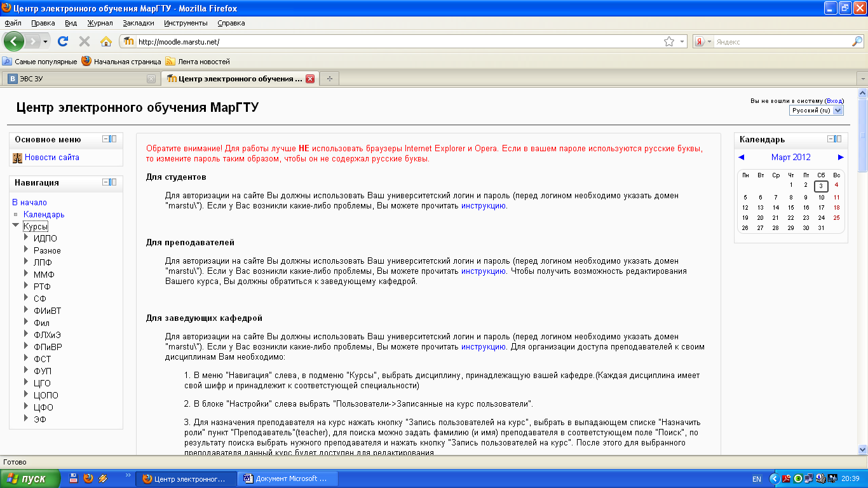Image resolution: width=868 pixels, height=488 pixels.
Task: Collapse the Курсы tree node
Action: pyautogui.click(x=16, y=226)
